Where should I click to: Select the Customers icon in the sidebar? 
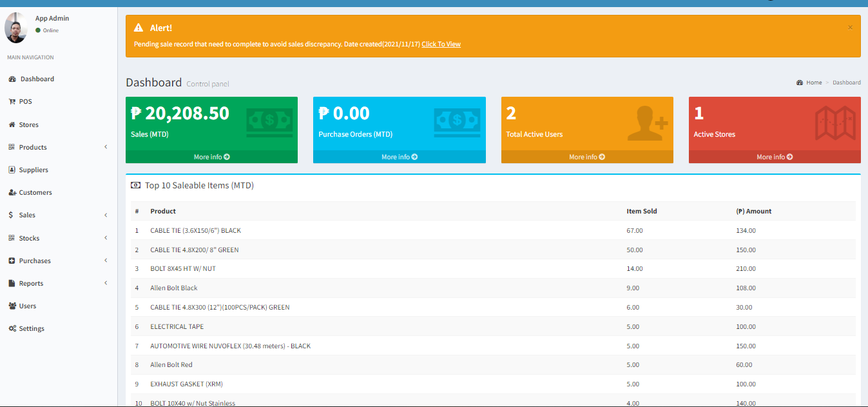tap(14, 192)
